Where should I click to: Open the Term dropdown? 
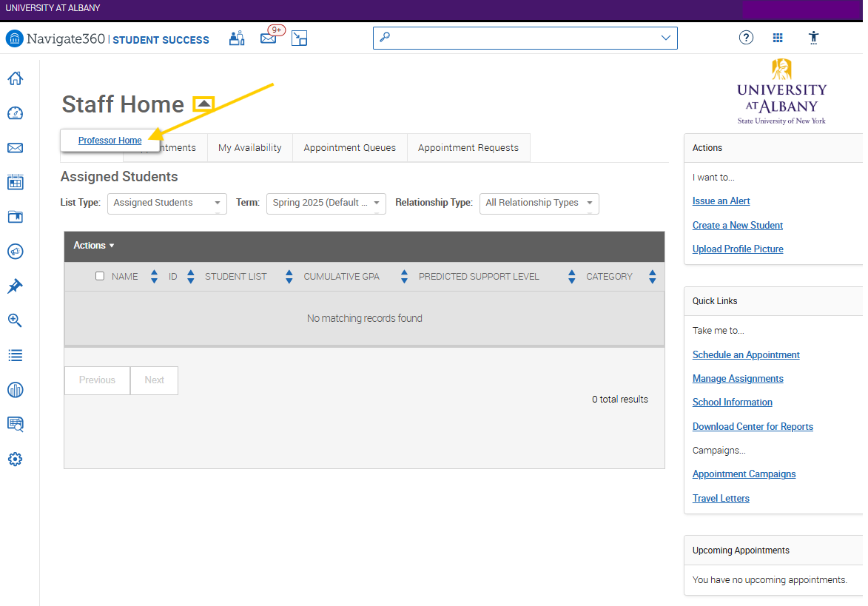click(x=326, y=203)
